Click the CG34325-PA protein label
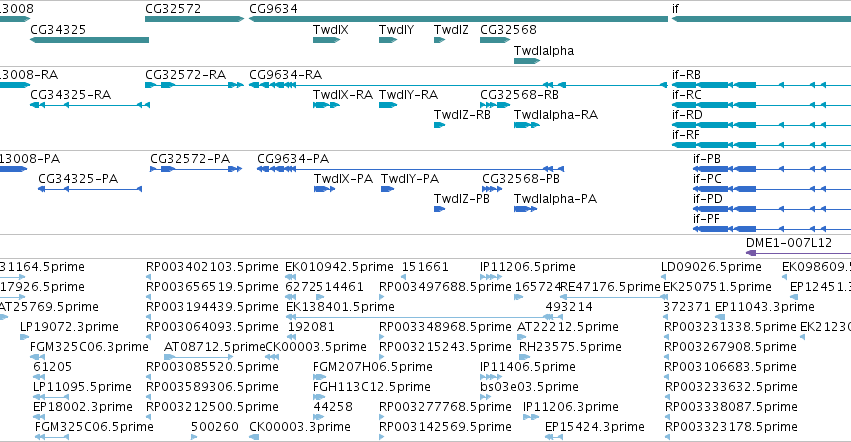Screen dimensions: 851x442 [x=78, y=179]
